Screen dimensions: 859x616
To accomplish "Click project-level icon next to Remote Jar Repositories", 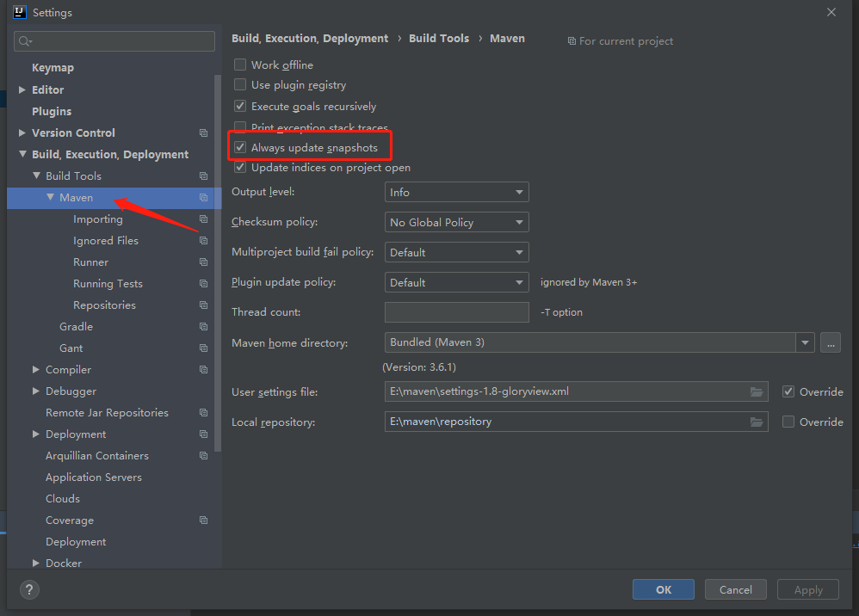I will tap(204, 413).
